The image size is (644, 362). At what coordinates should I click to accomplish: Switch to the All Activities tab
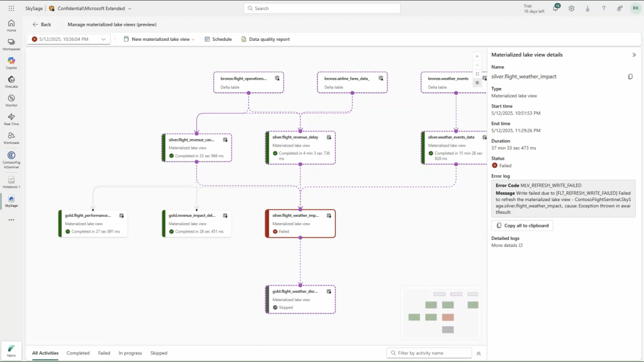45,353
